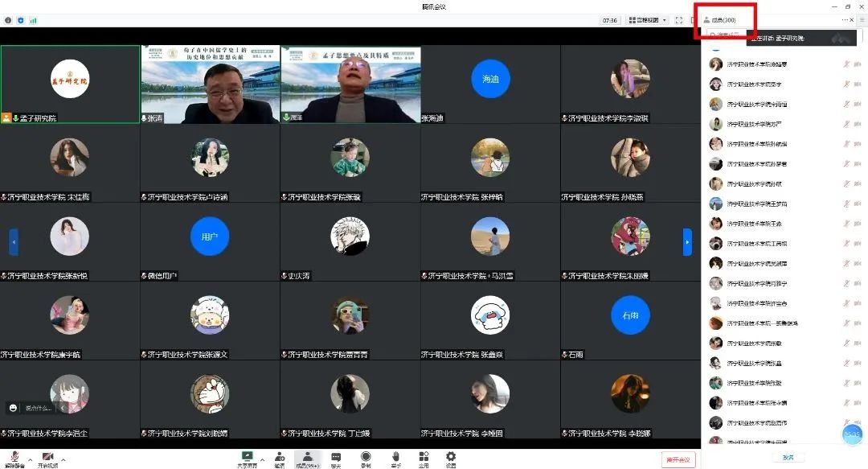Open the members panel more options menu

tap(845, 19)
